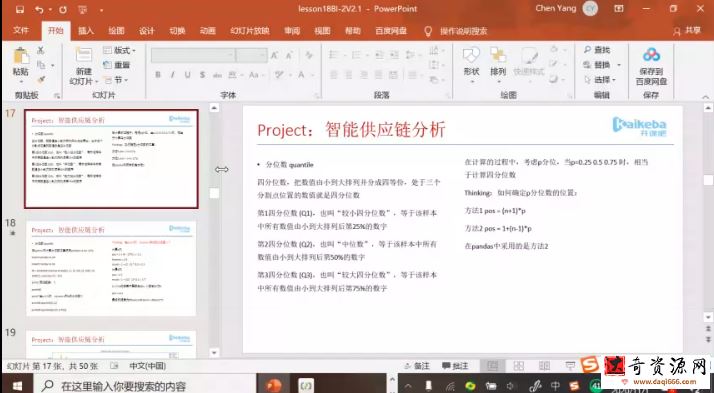Click the Share (共享) button

pyautogui.click(x=687, y=31)
